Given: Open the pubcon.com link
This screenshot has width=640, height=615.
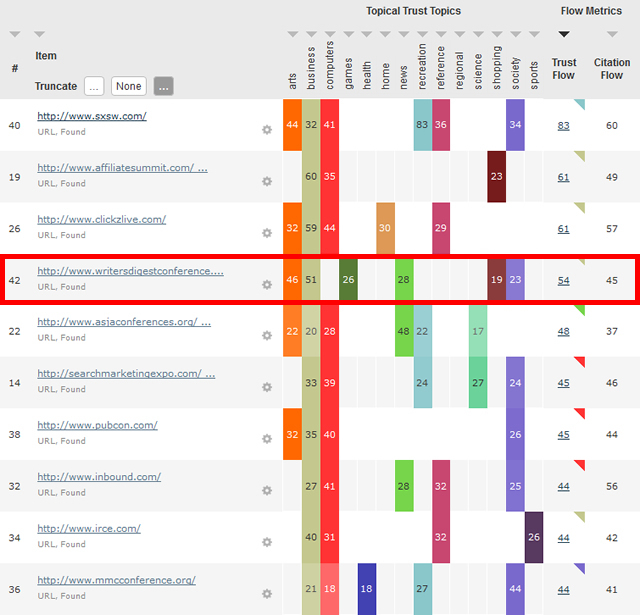Looking at the screenshot, I should pos(97,425).
